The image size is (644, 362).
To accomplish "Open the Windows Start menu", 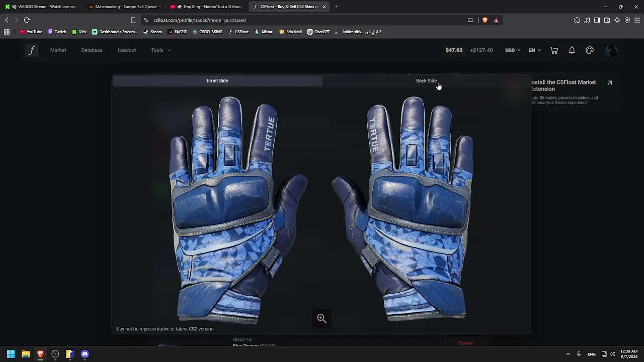I will (11, 354).
